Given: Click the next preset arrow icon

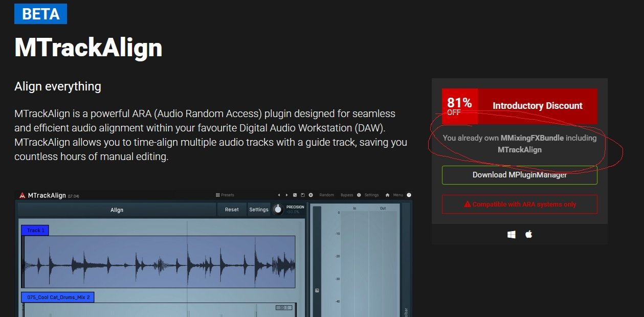Looking at the screenshot, I should tap(286, 195).
